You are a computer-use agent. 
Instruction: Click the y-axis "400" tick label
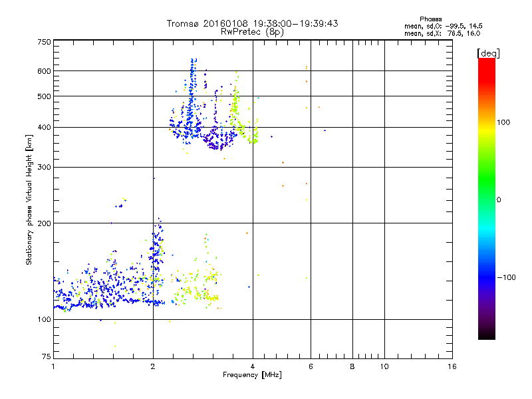44,127
